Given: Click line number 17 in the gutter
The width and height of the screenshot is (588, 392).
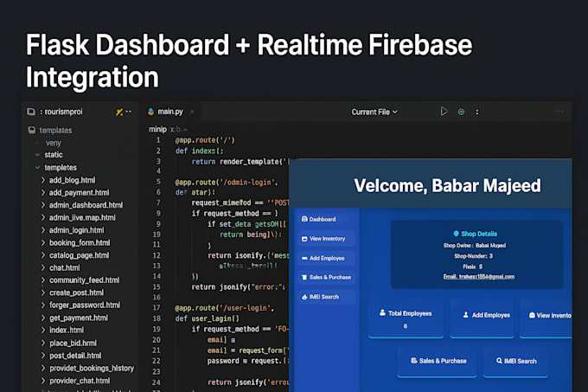Looking at the screenshot, I should [x=157, y=307].
